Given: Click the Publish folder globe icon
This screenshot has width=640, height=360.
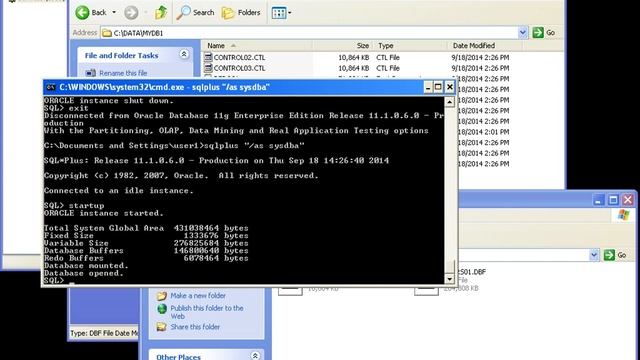Looking at the screenshot, I should click(x=162, y=309).
